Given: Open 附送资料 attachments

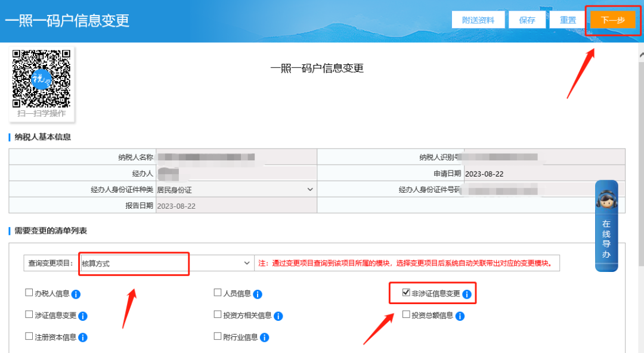Looking at the screenshot, I should pos(478,20).
